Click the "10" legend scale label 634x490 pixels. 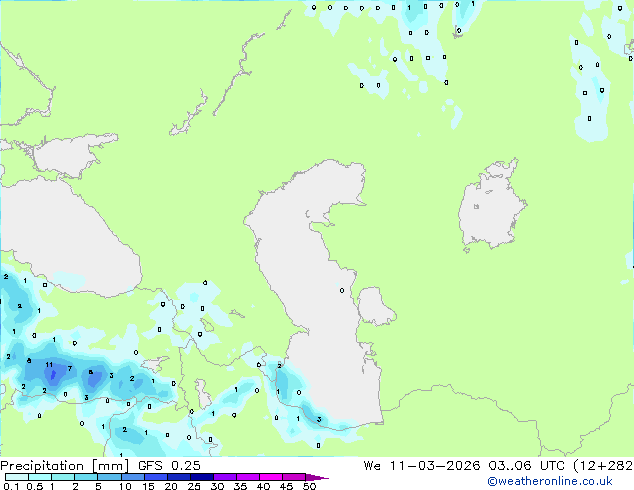tap(125, 486)
